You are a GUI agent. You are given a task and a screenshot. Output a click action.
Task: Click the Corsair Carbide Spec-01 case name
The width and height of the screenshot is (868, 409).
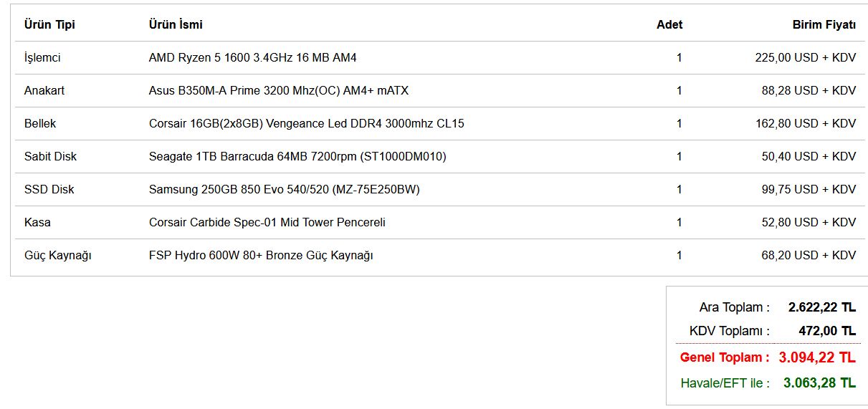(x=267, y=222)
